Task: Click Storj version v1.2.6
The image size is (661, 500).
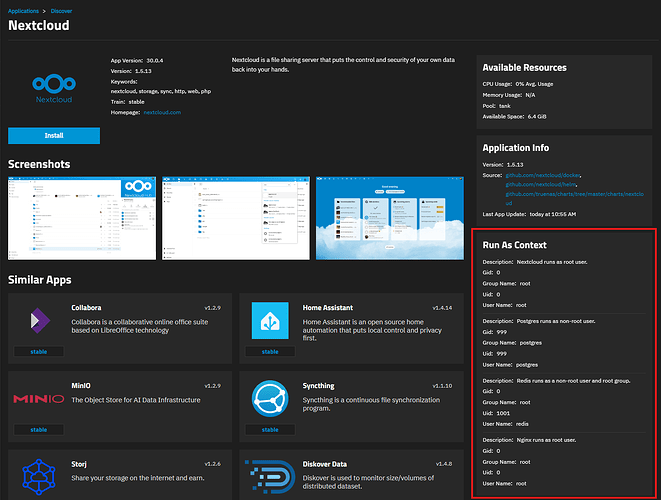Action: click(x=212, y=464)
